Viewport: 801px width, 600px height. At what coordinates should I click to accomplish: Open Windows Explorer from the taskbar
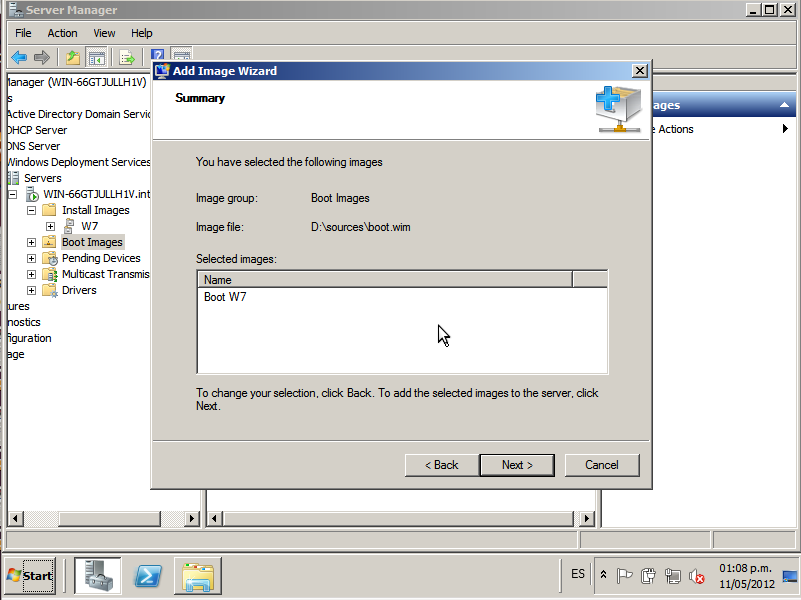(198, 575)
